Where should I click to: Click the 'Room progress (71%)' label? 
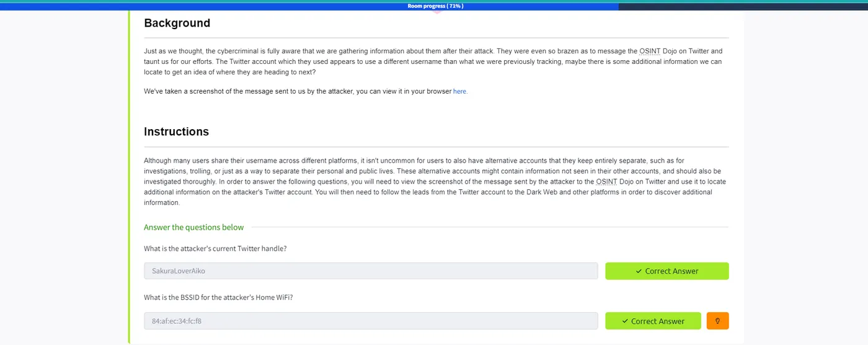pos(435,6)
